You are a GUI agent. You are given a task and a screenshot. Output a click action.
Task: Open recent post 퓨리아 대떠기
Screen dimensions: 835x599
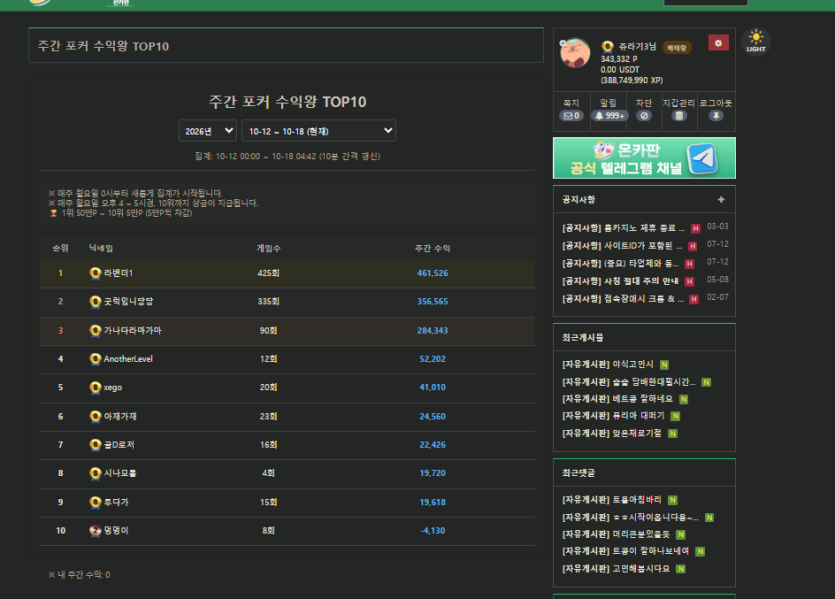tap(613, 415)
